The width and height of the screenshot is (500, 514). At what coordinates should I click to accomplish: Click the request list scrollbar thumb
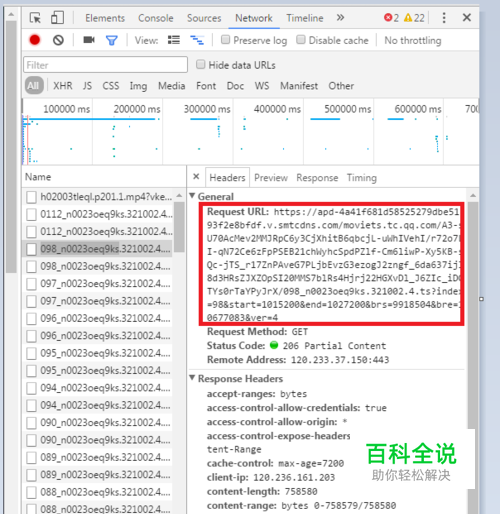click(179, 227)
